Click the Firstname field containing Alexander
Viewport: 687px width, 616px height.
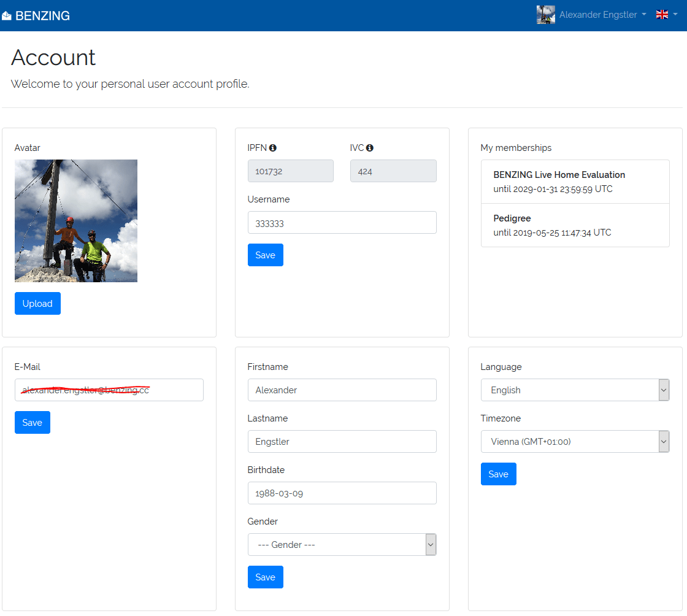(x=342, y=390)
